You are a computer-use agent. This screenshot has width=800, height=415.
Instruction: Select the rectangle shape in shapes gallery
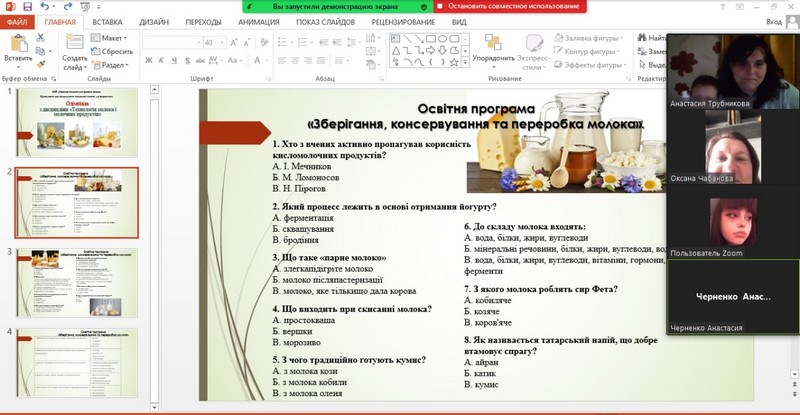click(431, 39)
